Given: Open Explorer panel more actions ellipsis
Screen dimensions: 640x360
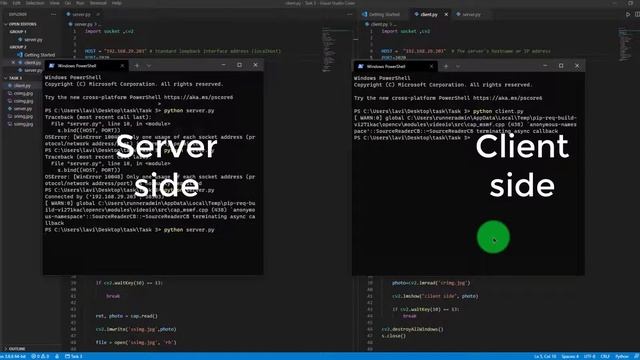Looking at the screenshot, I should tap(53, 14).
